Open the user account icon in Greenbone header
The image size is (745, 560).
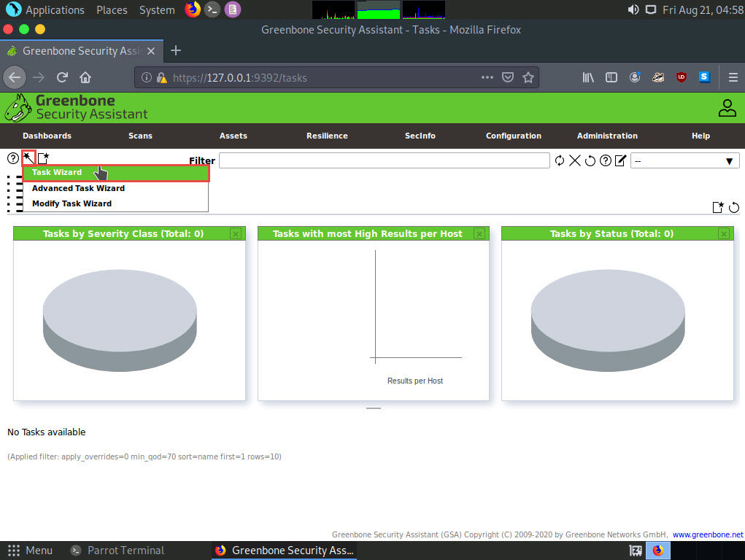(x=727, y=108)
